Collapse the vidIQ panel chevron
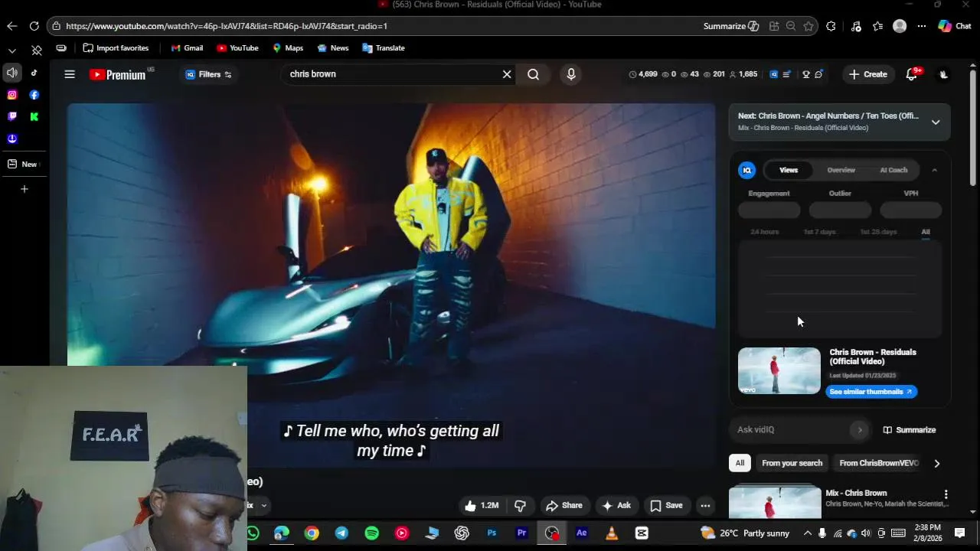This screenshot has width=980, height=551. click(934, 170)
